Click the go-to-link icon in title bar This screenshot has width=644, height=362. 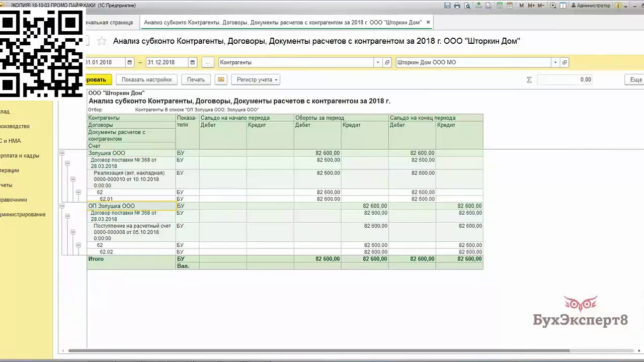coord(488,6)
